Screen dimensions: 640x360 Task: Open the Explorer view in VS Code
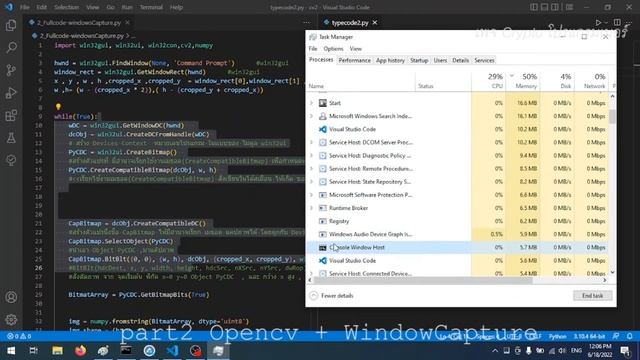(11, 25)
